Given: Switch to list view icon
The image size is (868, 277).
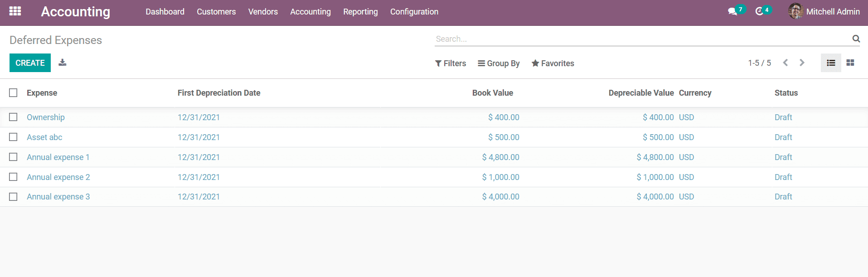Looking at the screenshot, I should click(x=831, y=63).
